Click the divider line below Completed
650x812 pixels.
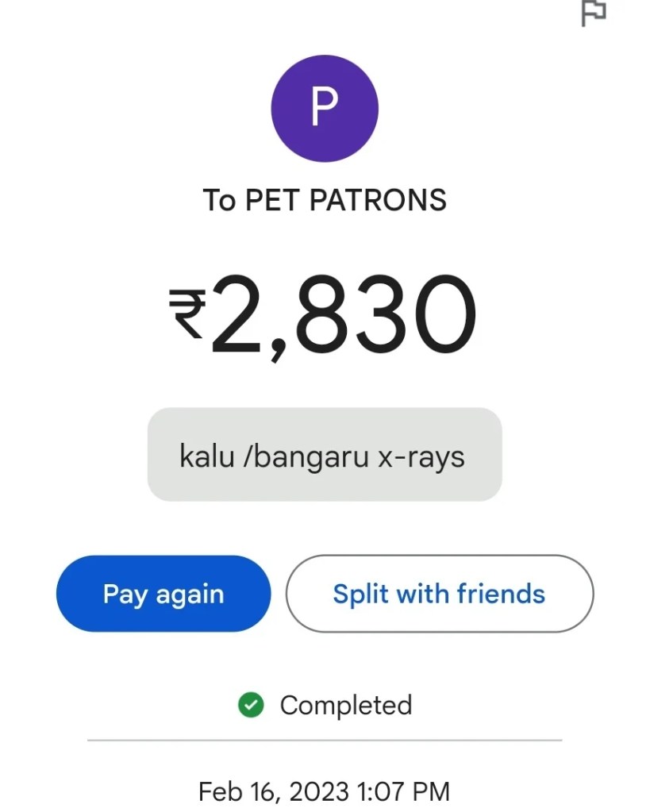[x=325, y=740]
